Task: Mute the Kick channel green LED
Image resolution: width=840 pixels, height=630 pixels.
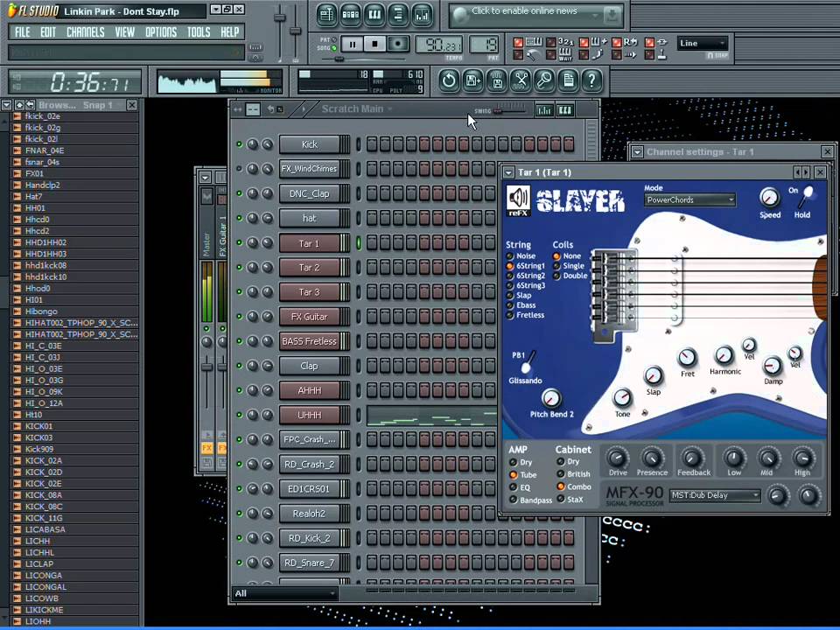Action: click(x=239, y=144)
